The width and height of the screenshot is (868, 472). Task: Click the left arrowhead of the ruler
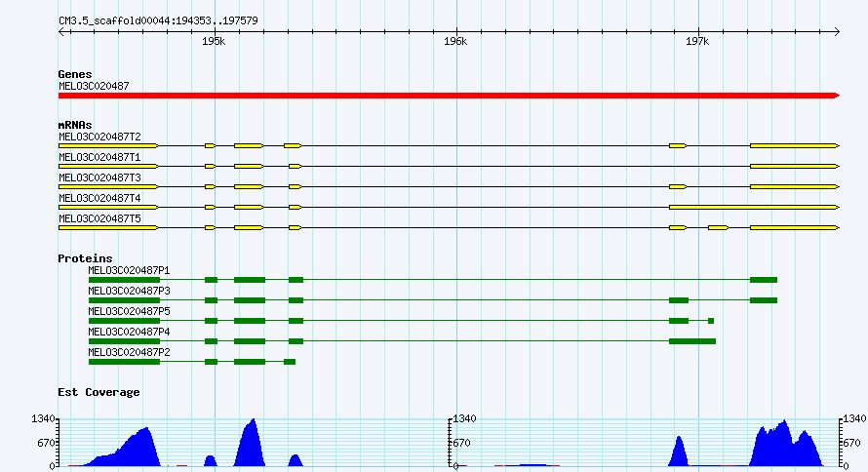61,32
